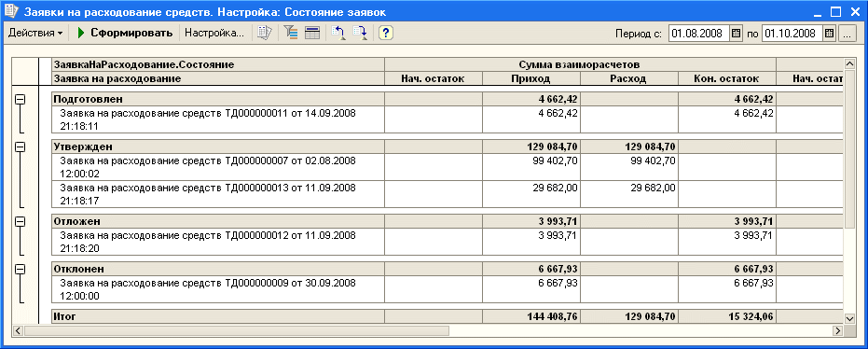
Task: Click the save settings icon with blue down arrow
Action: click(x=360, y=34)
